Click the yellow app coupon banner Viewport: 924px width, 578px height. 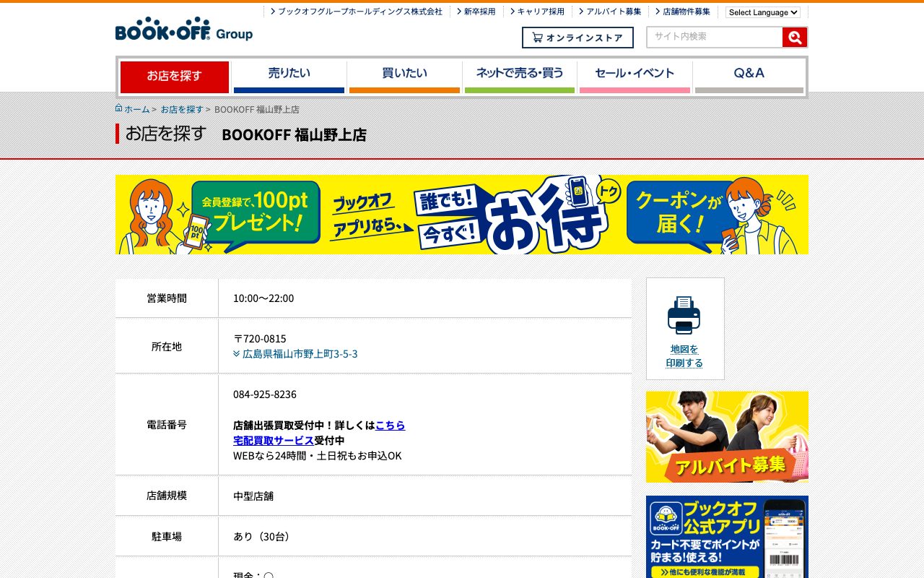(462, 215)
